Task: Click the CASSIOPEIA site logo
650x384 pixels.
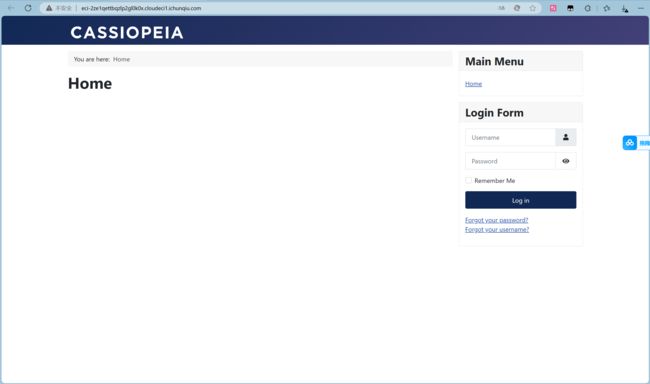Action: pyautogui.click(x=127, y=33)
